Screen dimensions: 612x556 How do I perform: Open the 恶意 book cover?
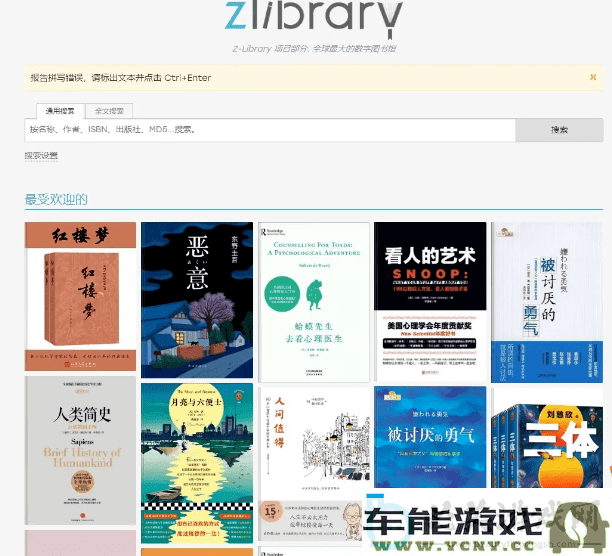pyautogui.click(x=197, y=300)
